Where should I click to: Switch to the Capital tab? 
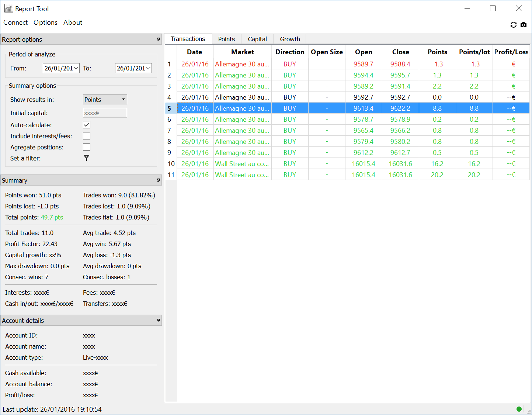tap(257, 39)
